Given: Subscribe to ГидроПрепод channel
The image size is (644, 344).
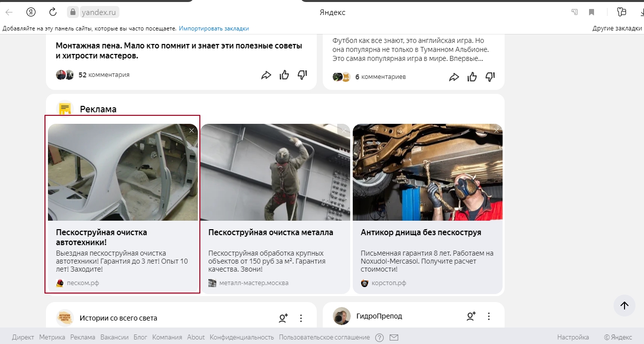Looking at the screenshot, I should pos(471,316).
